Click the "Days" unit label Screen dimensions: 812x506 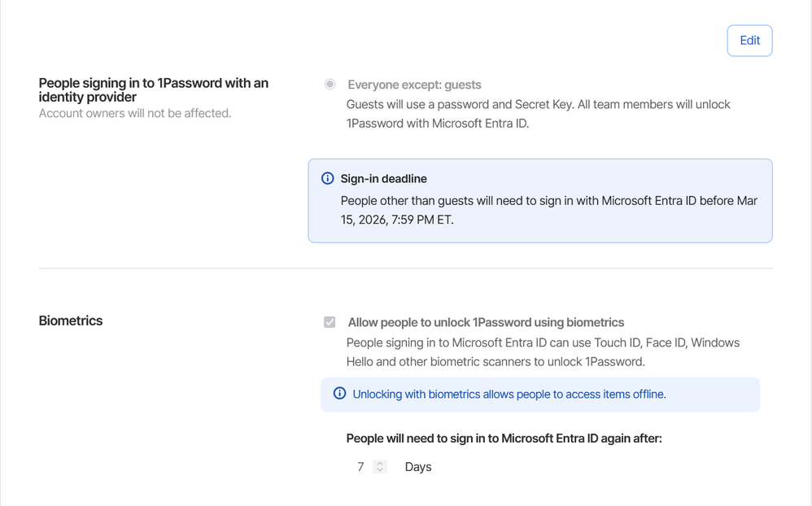pyautogui.click(x=418, y=467)
